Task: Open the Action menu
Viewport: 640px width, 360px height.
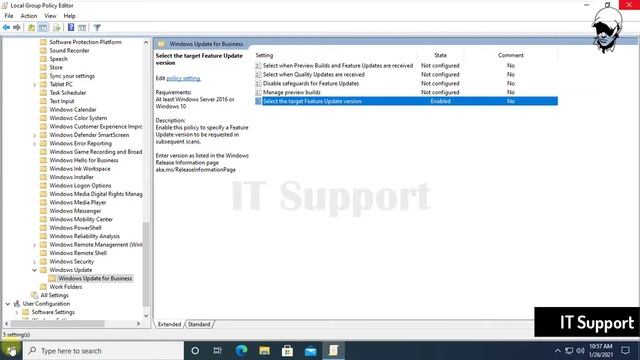Action: point(29,16)
